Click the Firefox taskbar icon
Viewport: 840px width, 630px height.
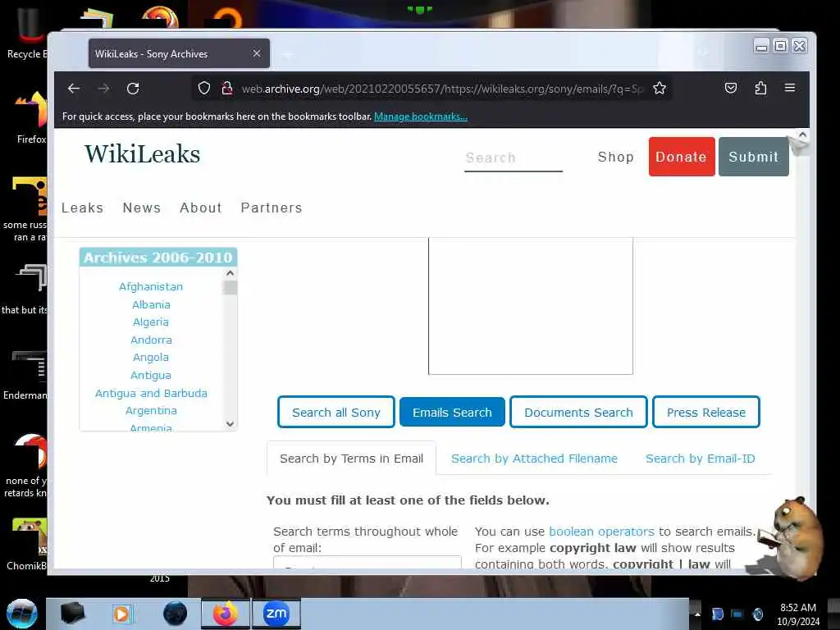point(226,614)
